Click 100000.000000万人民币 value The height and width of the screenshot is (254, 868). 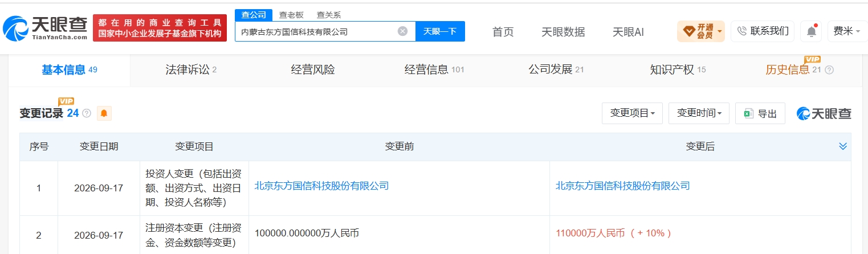click(x=307, y=233)
